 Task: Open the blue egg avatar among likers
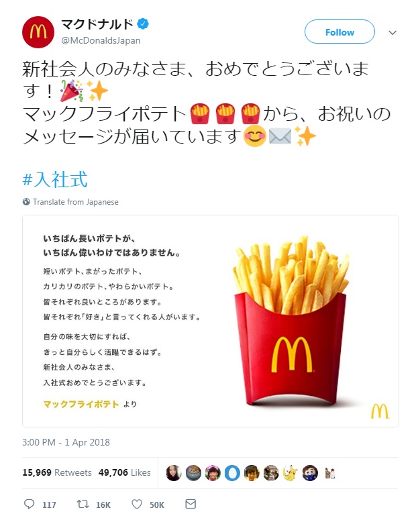[x=232, y=473]
